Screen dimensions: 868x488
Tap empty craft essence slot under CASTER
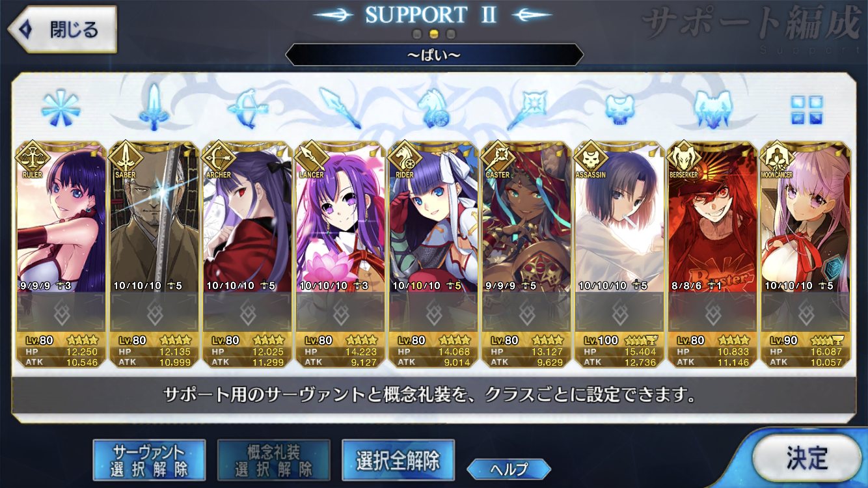coord(526,312)
